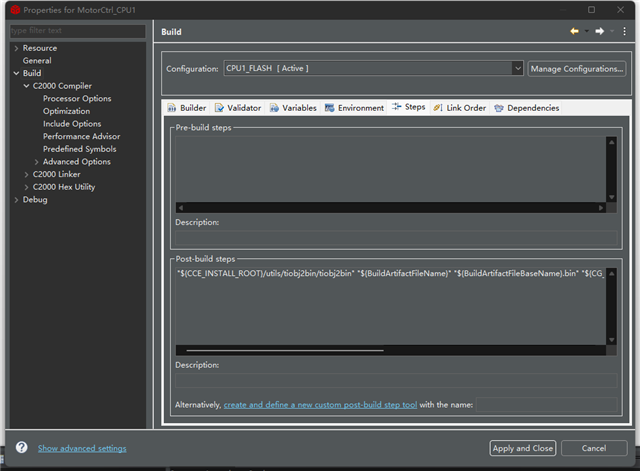Select Include Options tree item

pos(72,124)
